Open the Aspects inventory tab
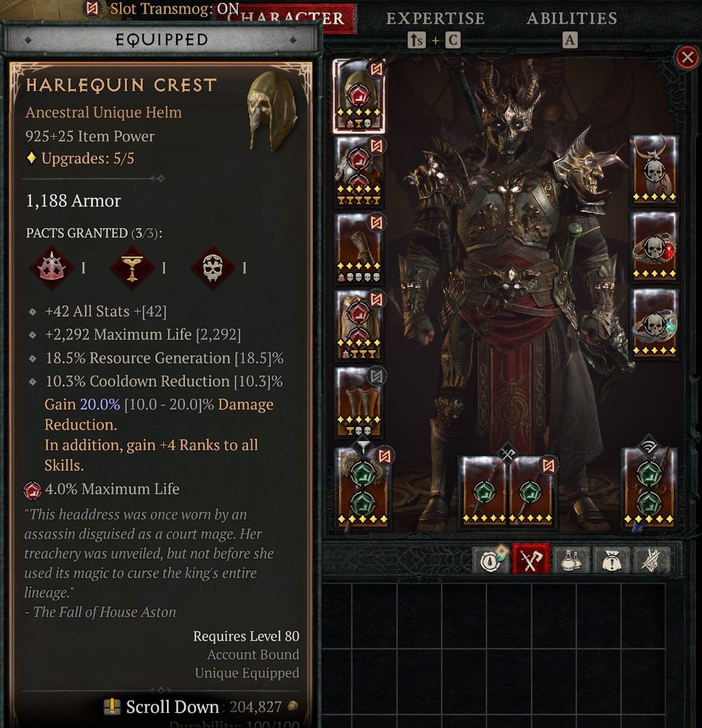Screen dimensions: 702x728 click(x=652, y=560)
